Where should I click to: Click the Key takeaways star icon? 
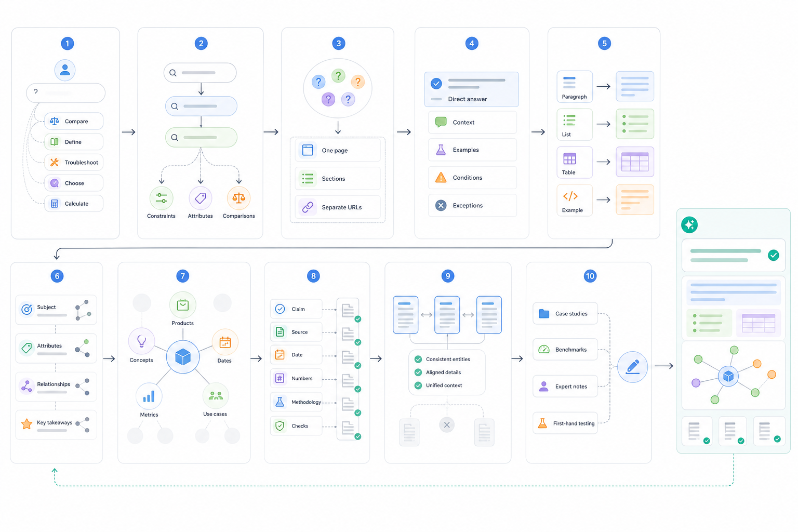[26, 424]
